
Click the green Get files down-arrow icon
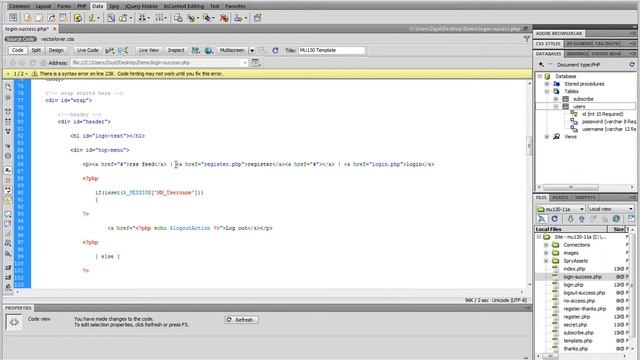tap(570, 219)
